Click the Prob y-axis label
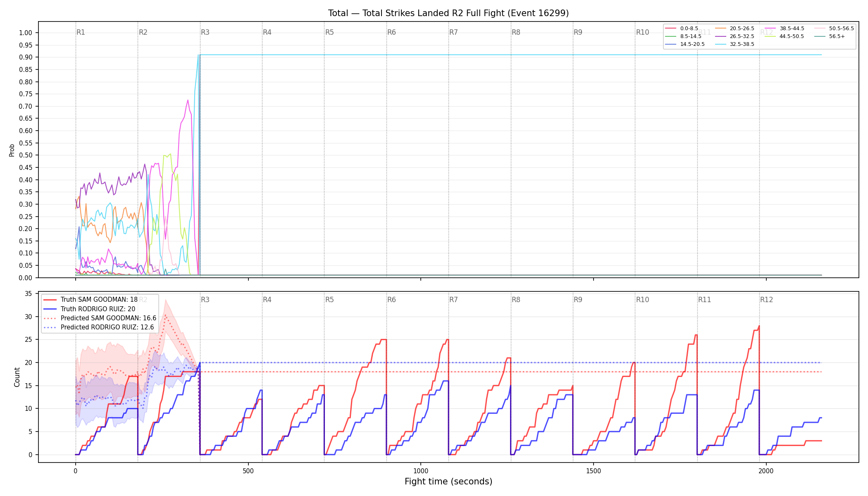The height and width of the screenshot is (496, 868). point(12,150)
